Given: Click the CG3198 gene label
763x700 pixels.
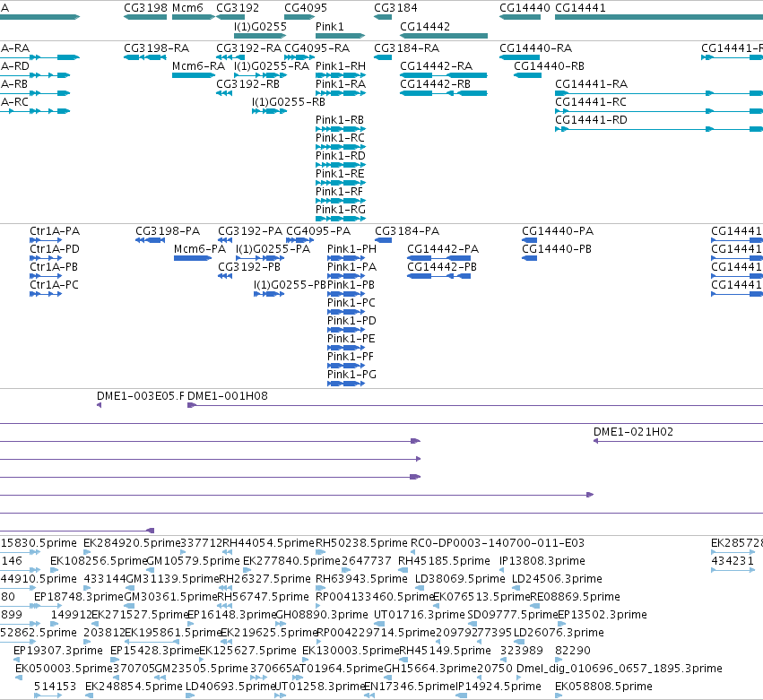Looking at the screenshot, I should coord(145,8).
